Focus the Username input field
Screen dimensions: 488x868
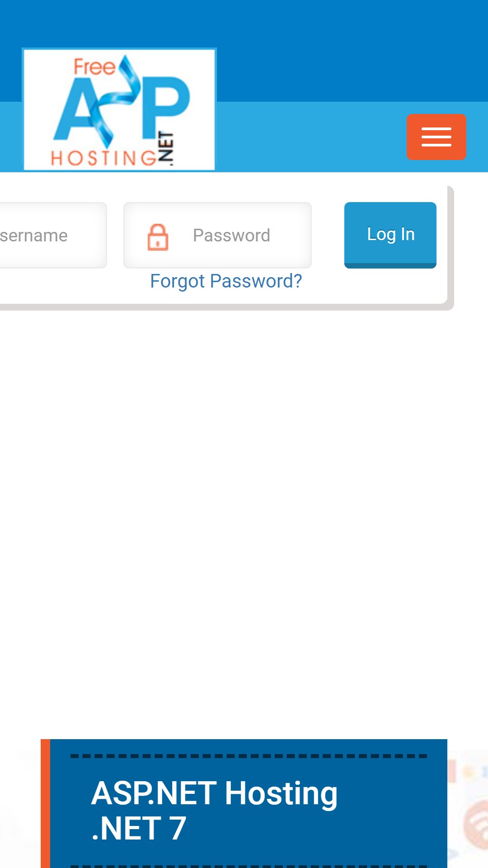click(53, 235)
